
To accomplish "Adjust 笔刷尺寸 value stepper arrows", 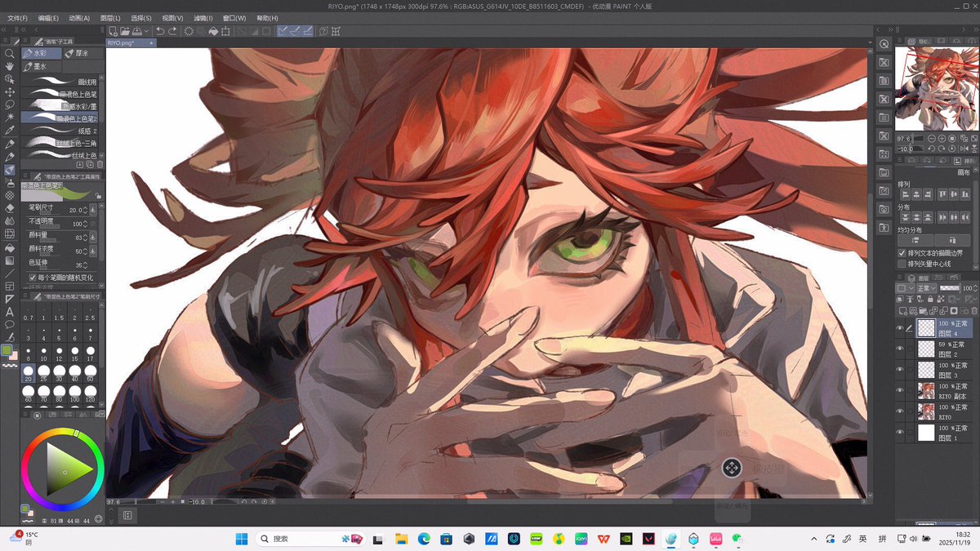I will tap(84, 210).
